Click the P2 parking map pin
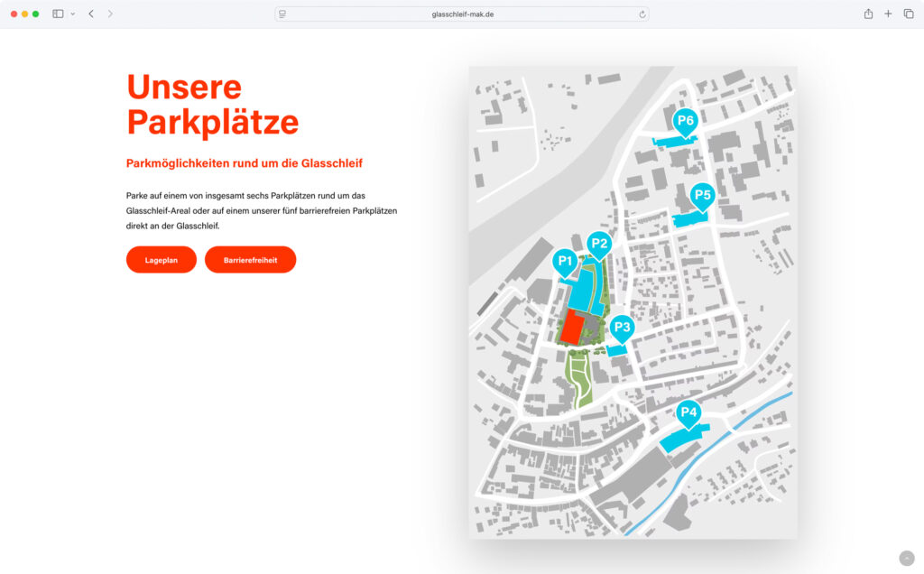 599,245
